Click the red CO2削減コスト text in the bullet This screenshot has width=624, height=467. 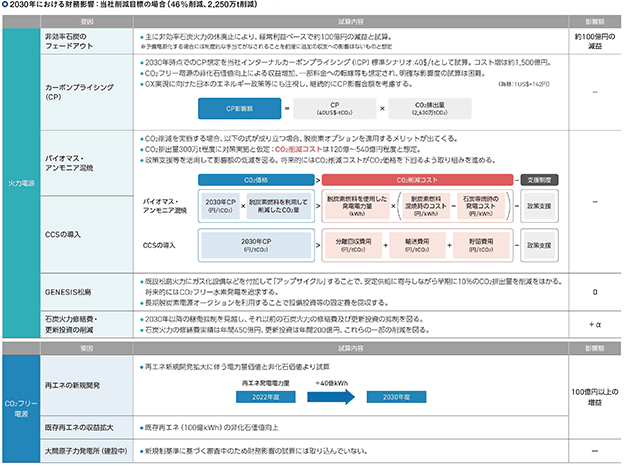point(298,149)
